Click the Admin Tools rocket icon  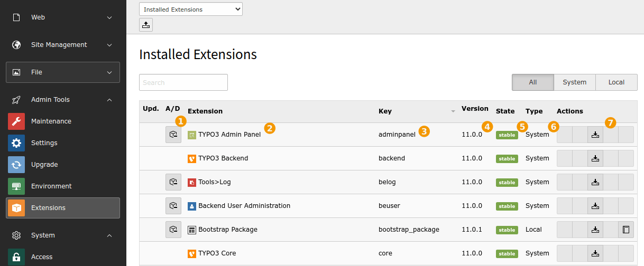(x=16, y=100)
